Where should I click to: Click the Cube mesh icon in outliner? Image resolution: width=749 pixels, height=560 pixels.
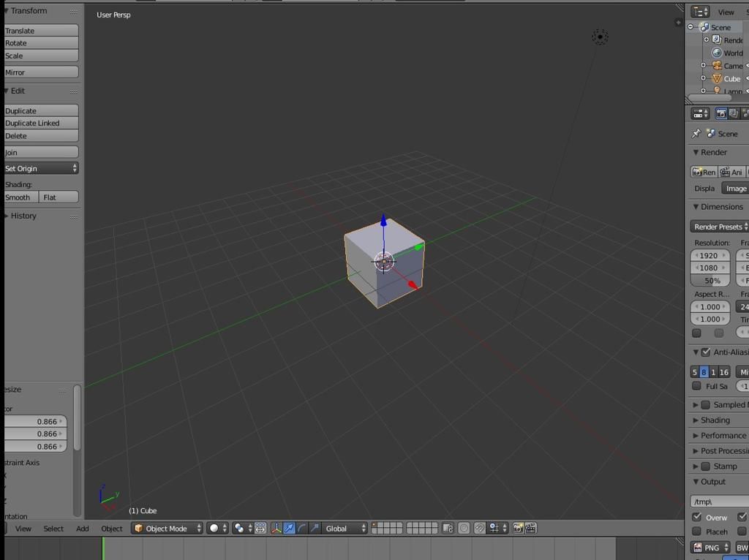point(717,78)
